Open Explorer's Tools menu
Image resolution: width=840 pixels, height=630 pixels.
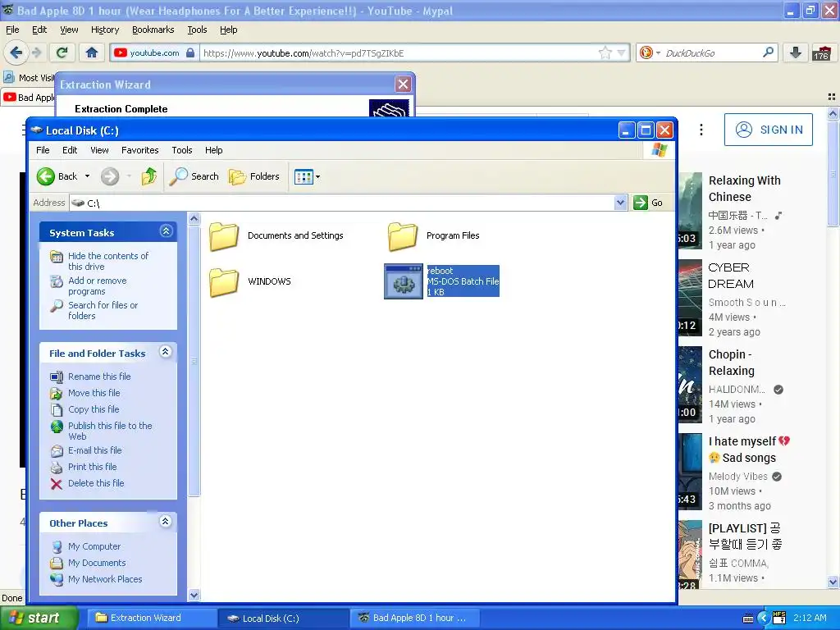pyautogui.click(x=181, y=150)
